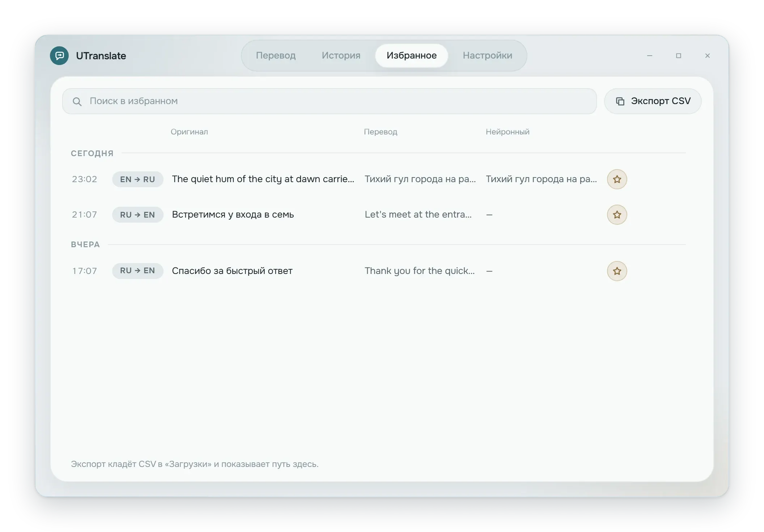764x532 pixels.
Task: Click the Перевод column header
Action: pos(381,132)
